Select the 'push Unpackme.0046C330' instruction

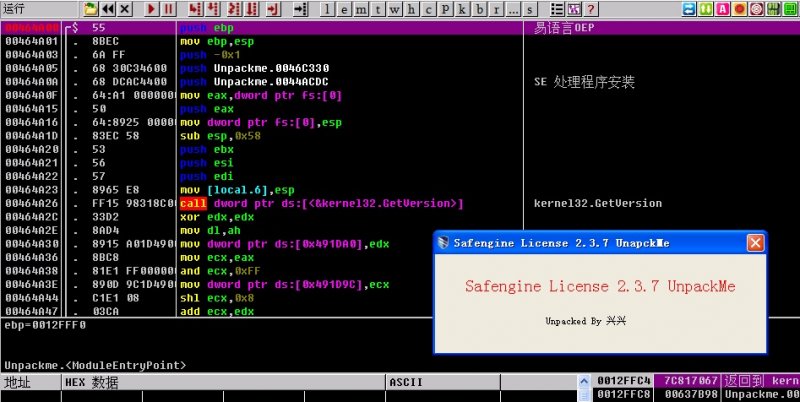(x=255, y=68)
